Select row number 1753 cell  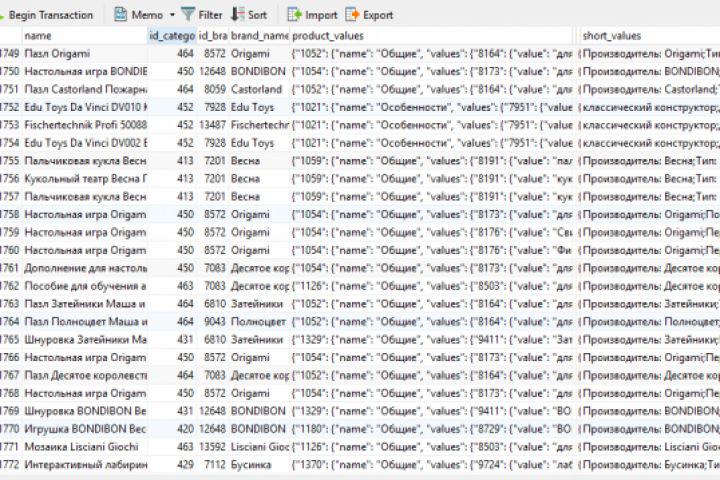coord(10,125)
